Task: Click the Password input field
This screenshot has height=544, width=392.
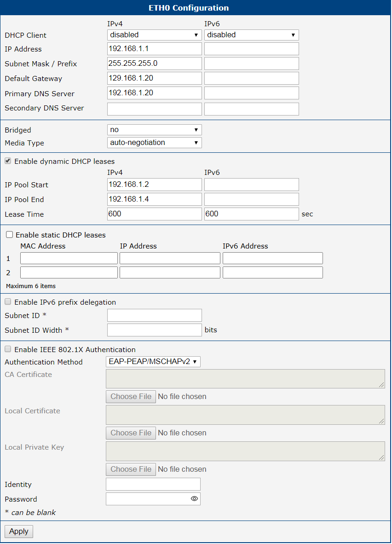Action: (x=153, y=499)
